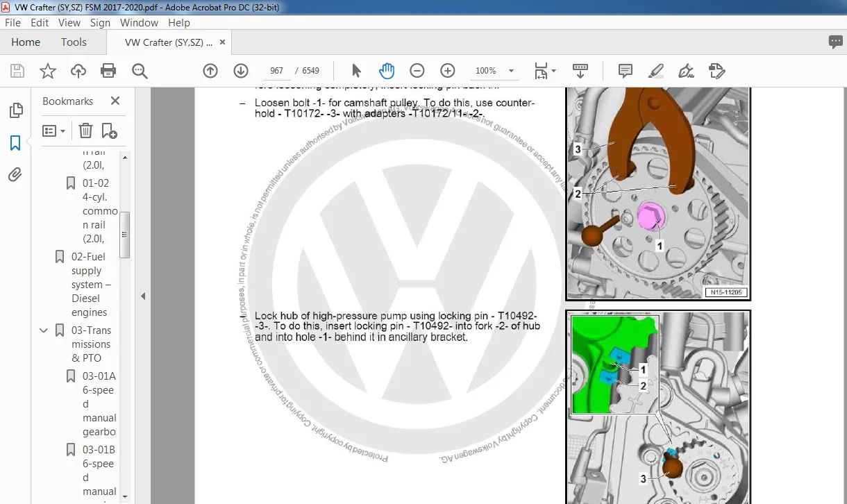Open the Sign document tool

click(x=686, y=71)
